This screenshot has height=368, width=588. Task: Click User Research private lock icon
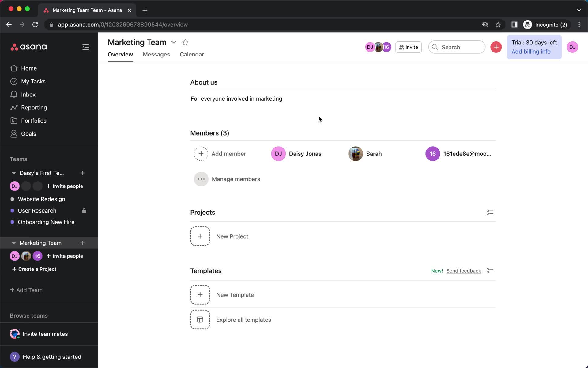click(84, 211)
